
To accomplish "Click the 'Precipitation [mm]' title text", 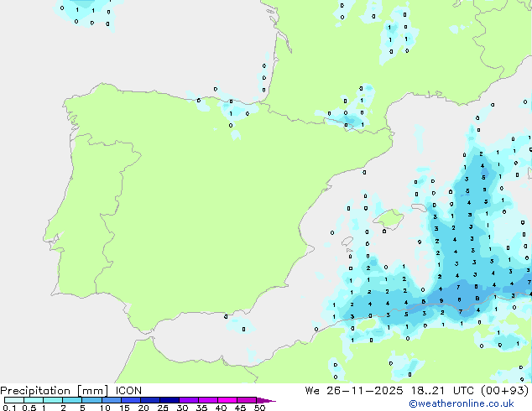I will 54,391.
